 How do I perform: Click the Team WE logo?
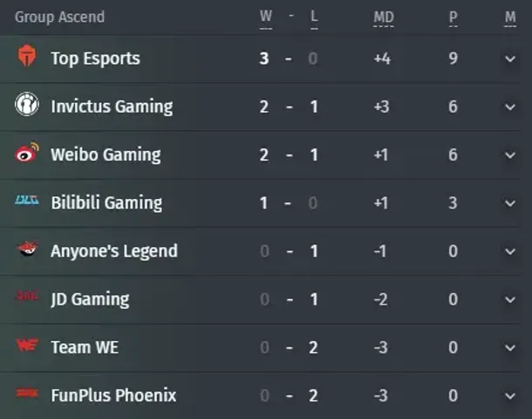click(27, 345)
